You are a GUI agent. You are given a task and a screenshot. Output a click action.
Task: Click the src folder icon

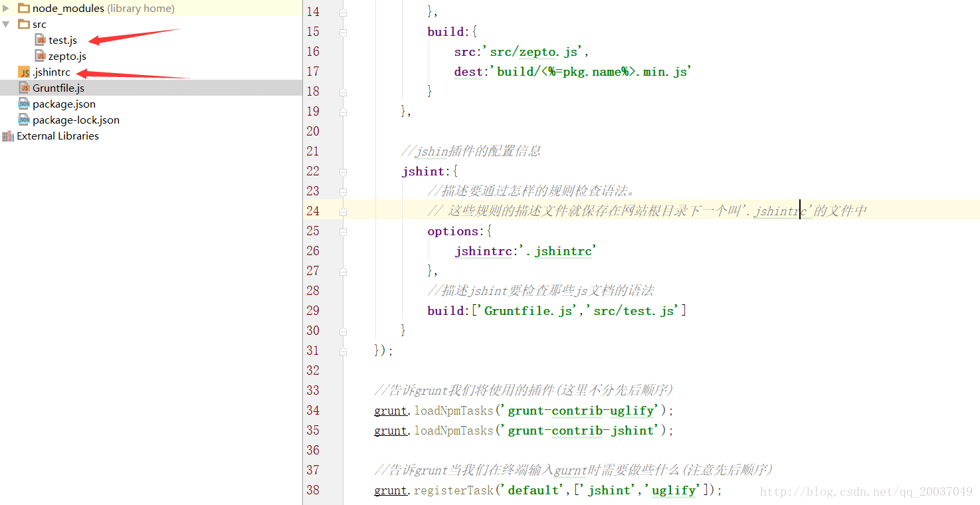(24, 25)
